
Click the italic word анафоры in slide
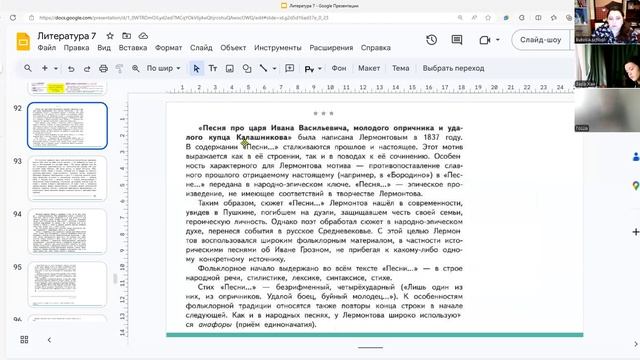[x=215, y=325]
